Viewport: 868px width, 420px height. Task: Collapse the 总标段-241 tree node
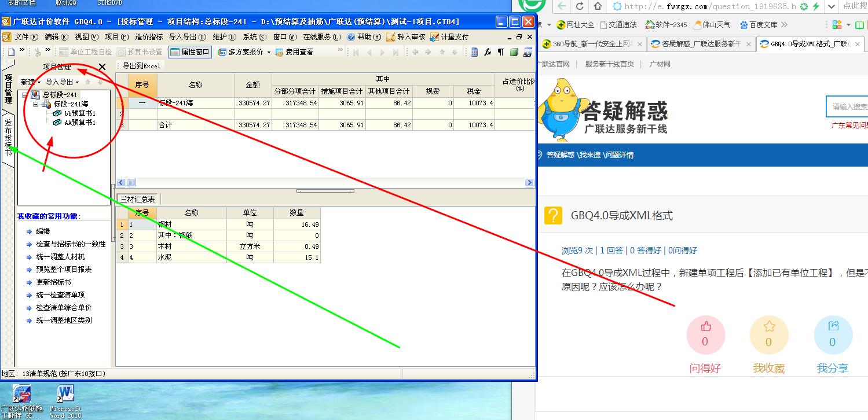coord(25,95)
